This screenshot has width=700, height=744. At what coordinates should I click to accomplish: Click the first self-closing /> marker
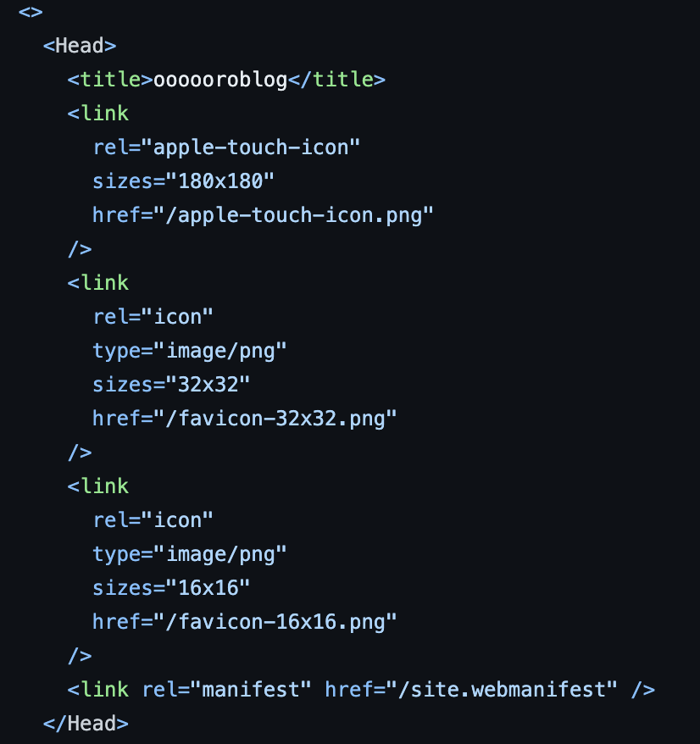81,249
